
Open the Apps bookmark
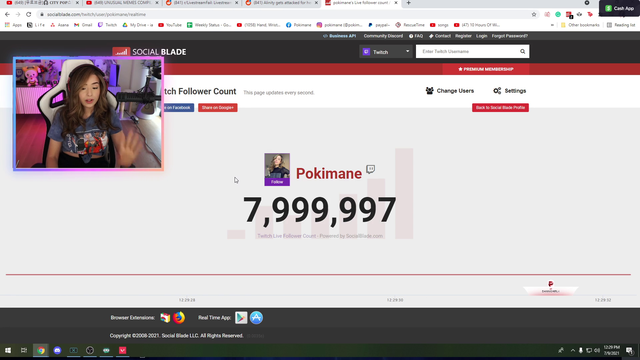(13, 25)
